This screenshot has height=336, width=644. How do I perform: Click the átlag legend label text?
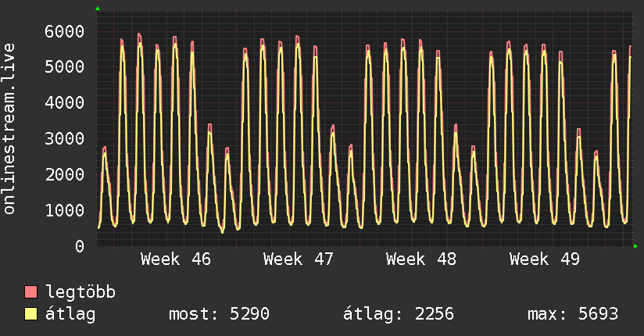70,315
